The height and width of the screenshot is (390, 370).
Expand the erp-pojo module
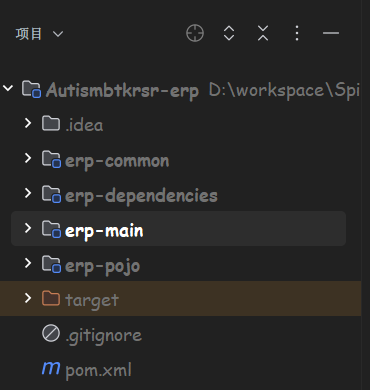(28, 263)
